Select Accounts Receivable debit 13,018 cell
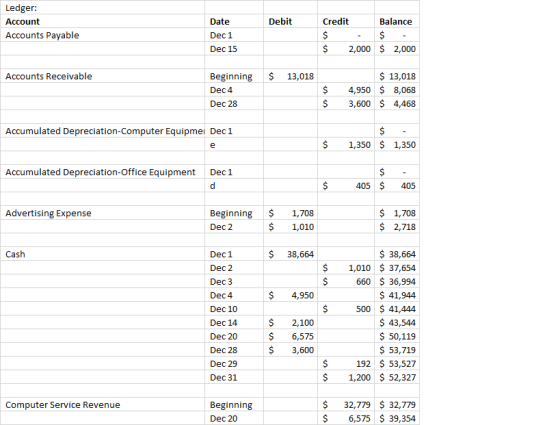The height and width of the screenshot is (425, 560). point(290,76)
